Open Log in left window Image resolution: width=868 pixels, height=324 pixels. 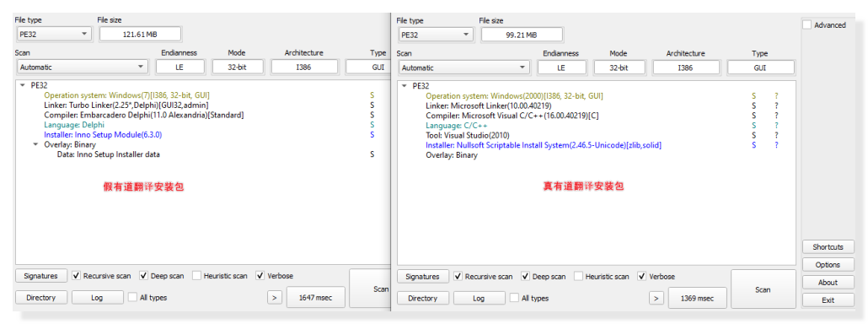tap(98, 297)
